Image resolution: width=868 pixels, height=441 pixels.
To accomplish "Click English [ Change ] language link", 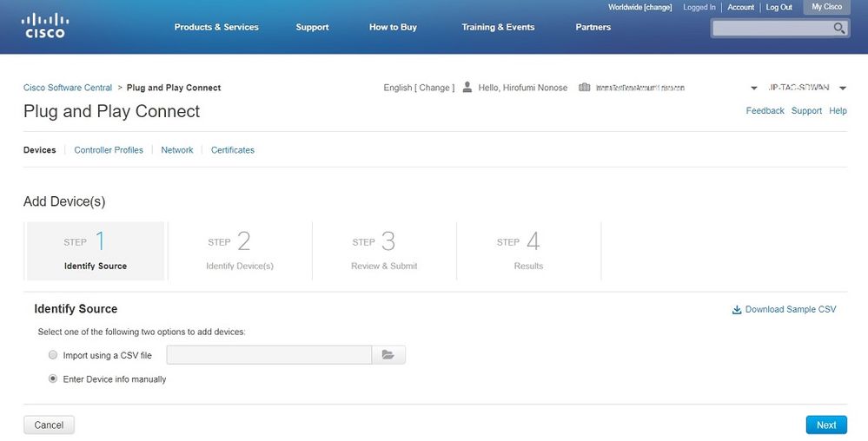I will click(x=419, y=88).
